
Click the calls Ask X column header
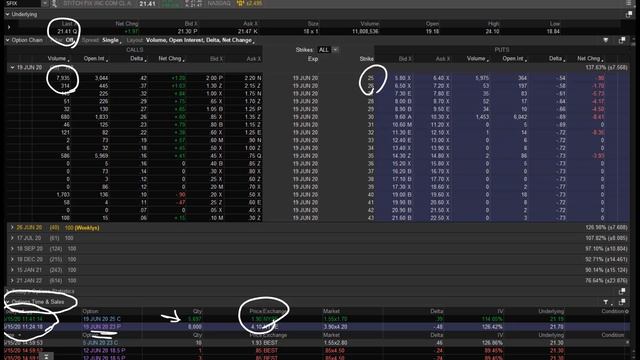coord(253,59)
